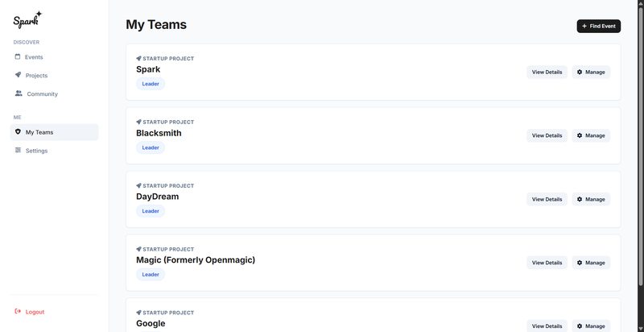Open the Events page
The height and width of the screenshot is (332, 644).
tap(34, 57)
